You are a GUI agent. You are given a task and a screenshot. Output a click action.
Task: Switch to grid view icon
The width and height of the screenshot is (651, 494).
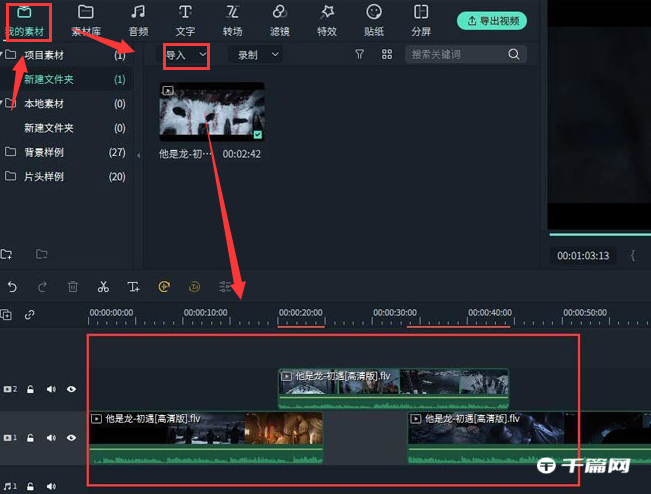point(387,54)
